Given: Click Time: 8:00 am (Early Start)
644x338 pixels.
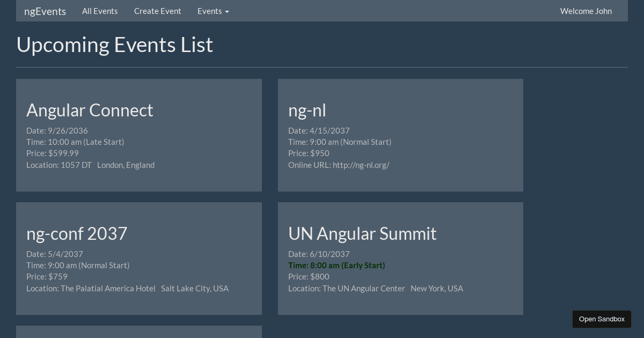Looking at the screenshot, I should point(336,265).
